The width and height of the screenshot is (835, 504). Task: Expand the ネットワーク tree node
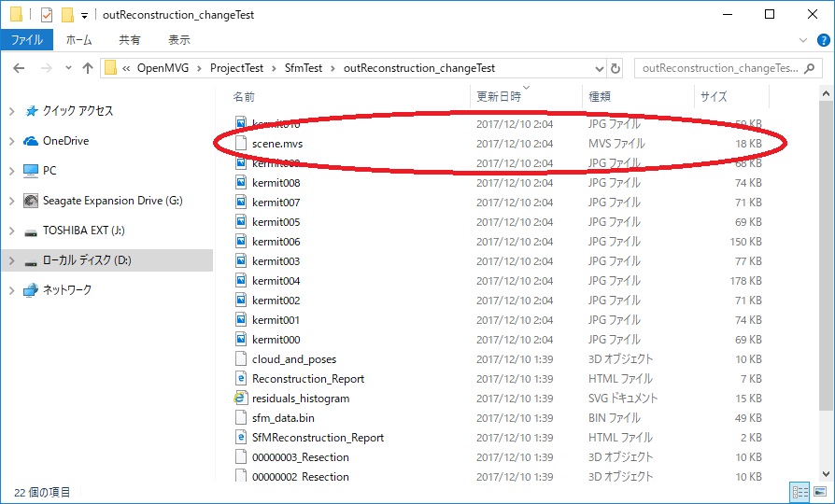pyautogui.click(x=12, y=290)
